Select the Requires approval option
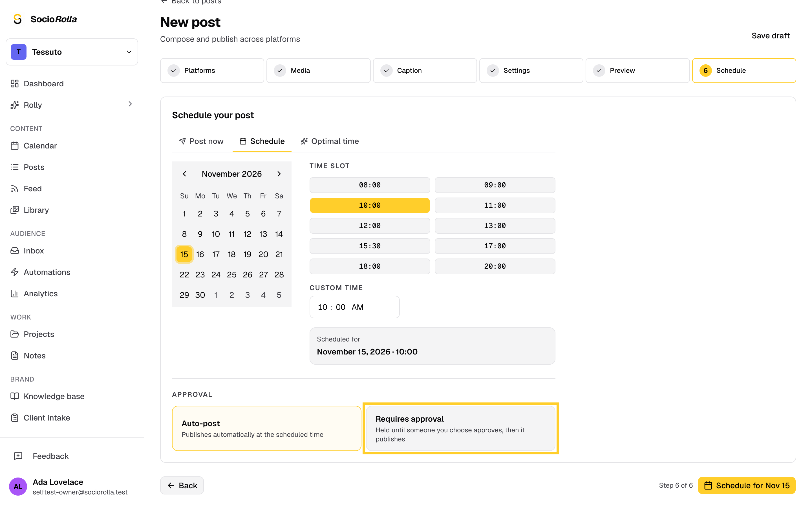 click(460, 428)
